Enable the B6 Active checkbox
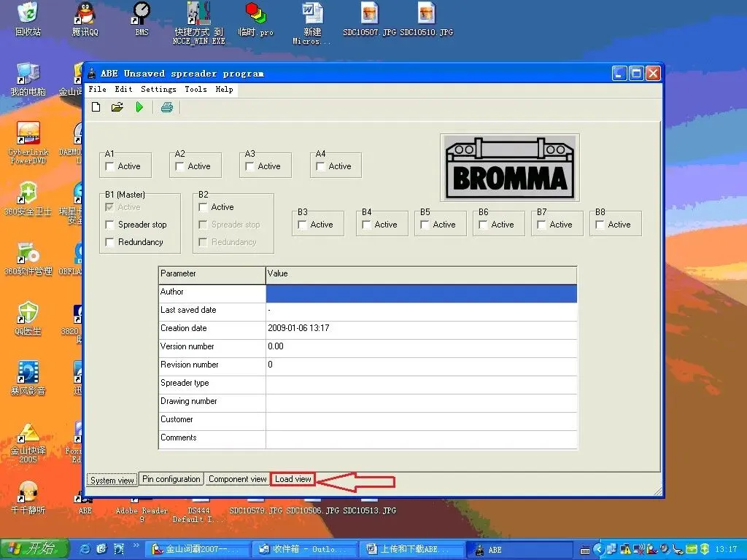This screenshot has width=747, height=560. [483, 225]
